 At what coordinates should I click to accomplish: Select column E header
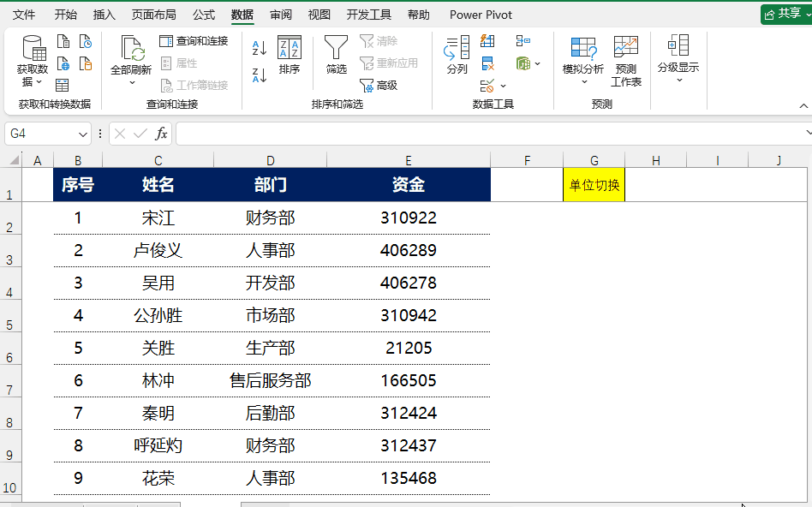coord(409,160)
